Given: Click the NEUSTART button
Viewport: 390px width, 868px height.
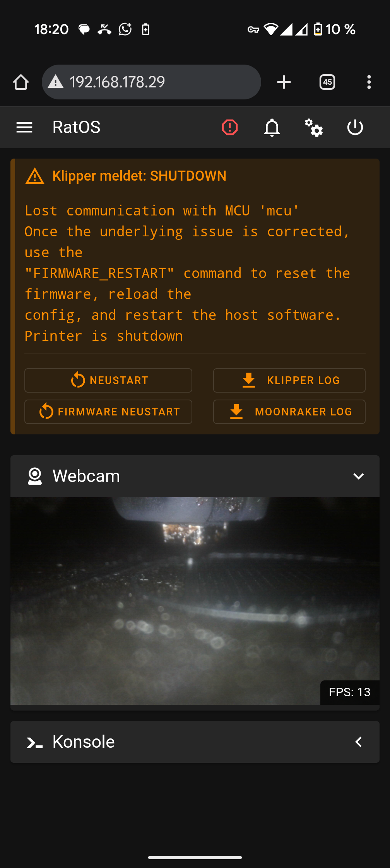Looking at the screenshot, I should click(108, 380).
